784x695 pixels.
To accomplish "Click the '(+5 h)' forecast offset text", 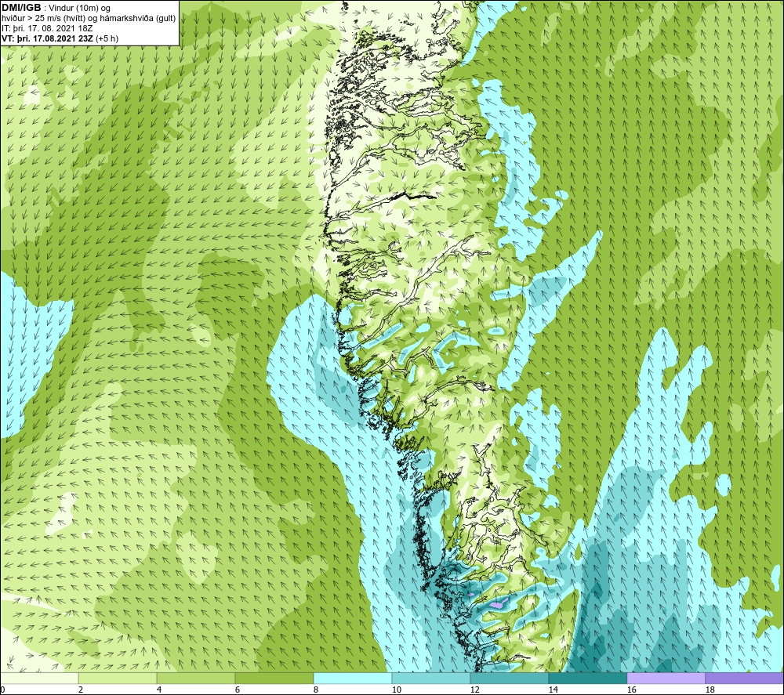I will (x=107, y=38).
